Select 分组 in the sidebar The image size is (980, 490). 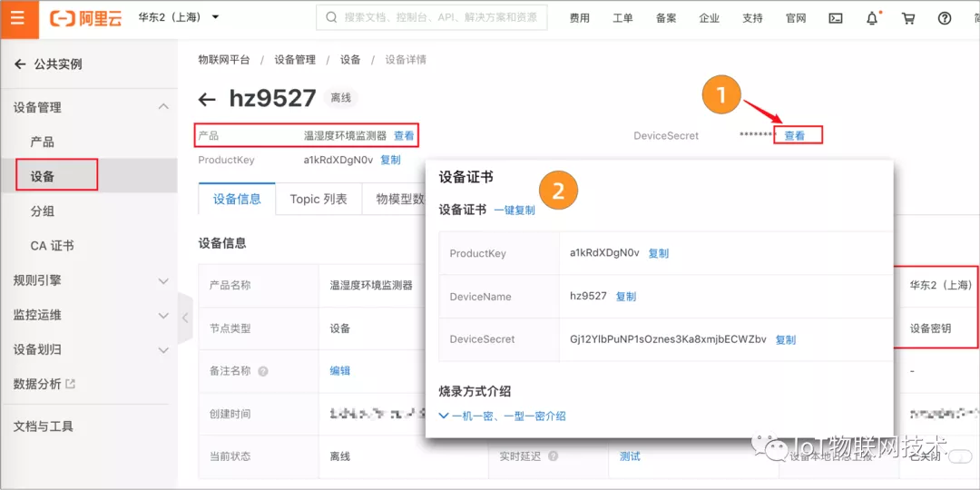click(x=43, y=211)
